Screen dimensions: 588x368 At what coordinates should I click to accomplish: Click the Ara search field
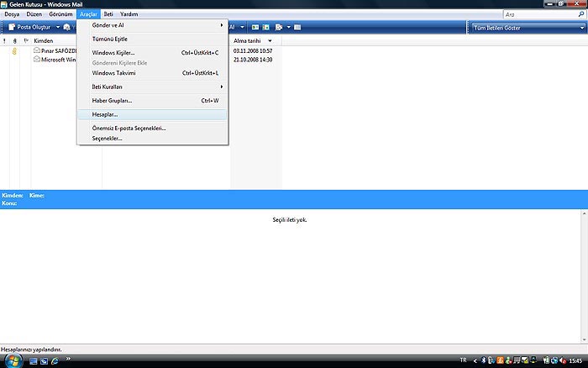click(x=540, y=14)
